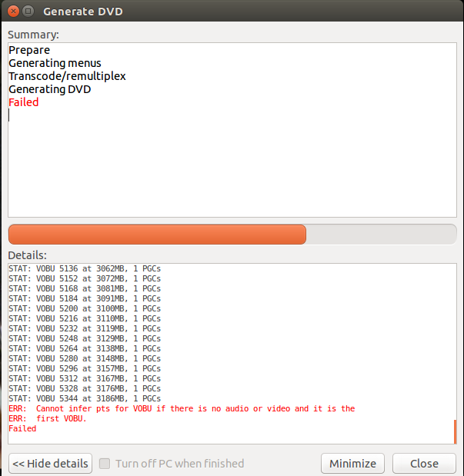Click the Close button at bottom
Image resolution: width=464 pixels, height=476 pixels.
pyautogui.click(x=424, y=463)
